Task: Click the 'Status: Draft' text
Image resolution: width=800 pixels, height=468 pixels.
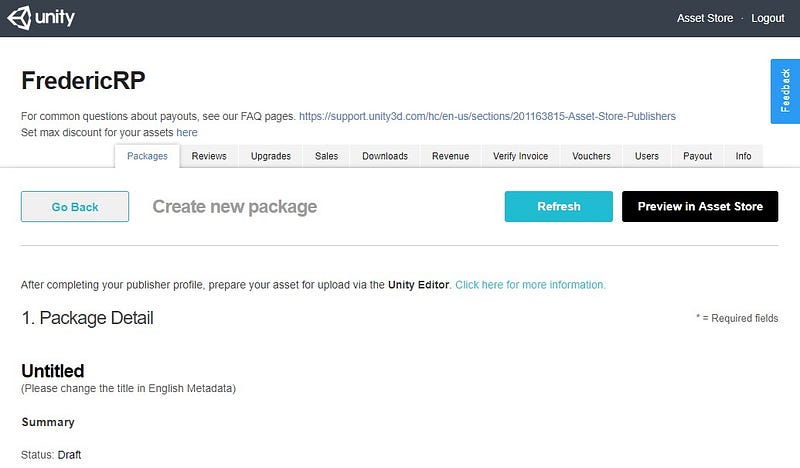Action: (x=51, y=455)
